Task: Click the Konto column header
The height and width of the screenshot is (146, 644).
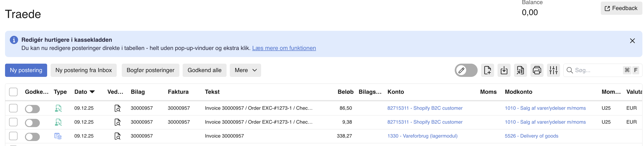Action: point(395,92)
